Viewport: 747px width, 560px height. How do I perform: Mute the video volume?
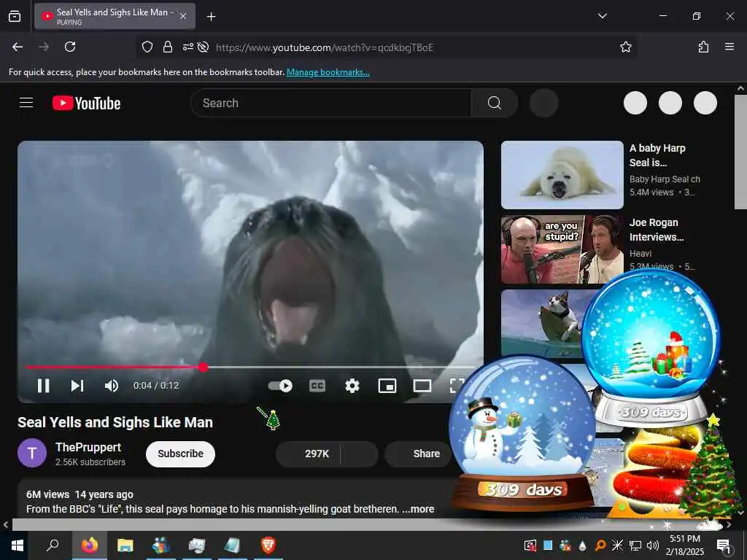tap(112, 386)
